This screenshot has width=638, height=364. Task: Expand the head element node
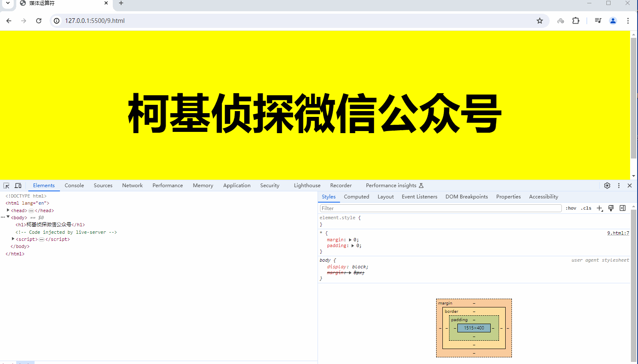[8, 210]
